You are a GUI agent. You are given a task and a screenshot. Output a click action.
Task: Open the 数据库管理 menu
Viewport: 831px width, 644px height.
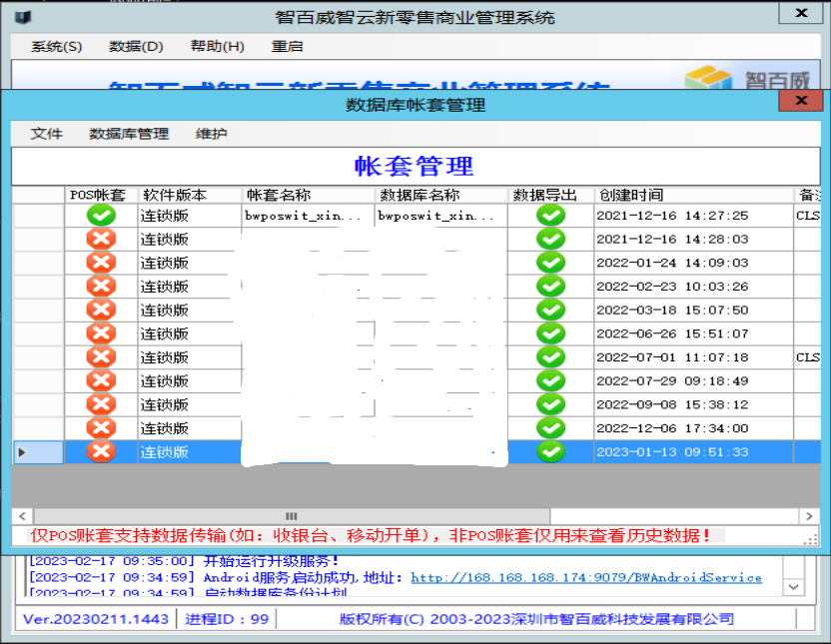(129, 134)
